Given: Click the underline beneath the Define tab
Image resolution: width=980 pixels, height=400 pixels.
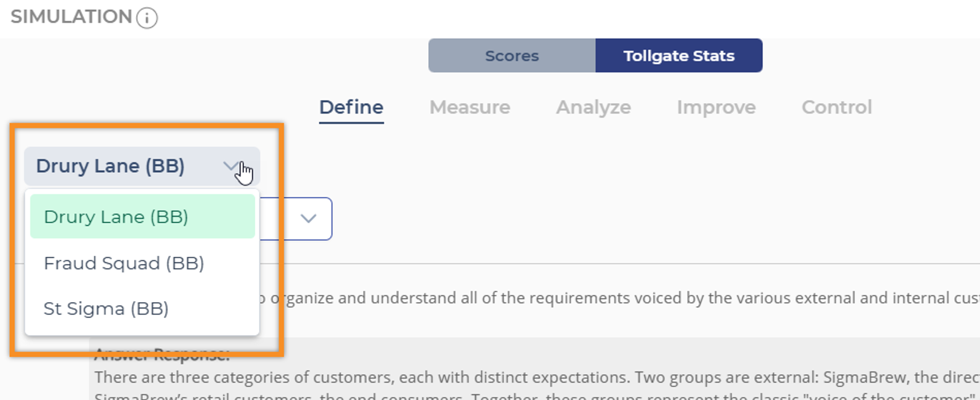Looking at the screenshot, I should coord(351,122).
